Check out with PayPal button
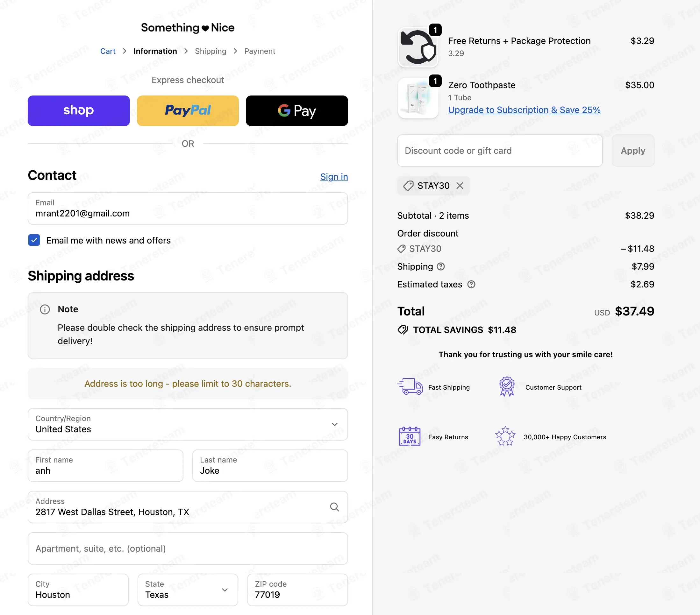 pyautogui.click(x=188, y=110)
